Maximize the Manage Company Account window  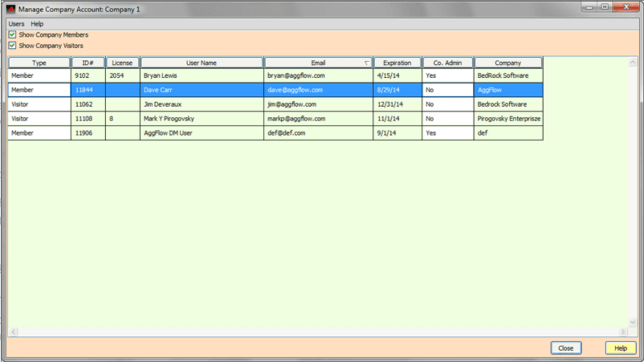click(605, 7)
